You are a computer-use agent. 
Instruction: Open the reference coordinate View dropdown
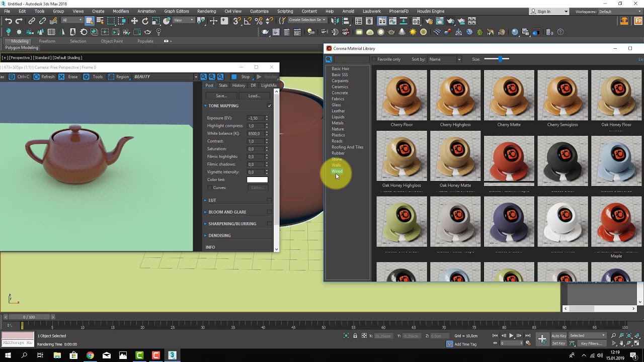(184, 21)
